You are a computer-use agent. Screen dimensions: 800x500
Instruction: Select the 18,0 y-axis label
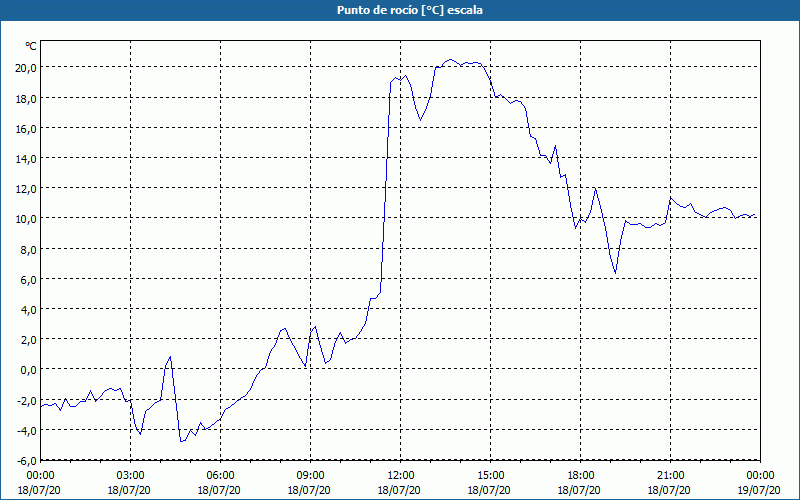[x=26, y=98]
